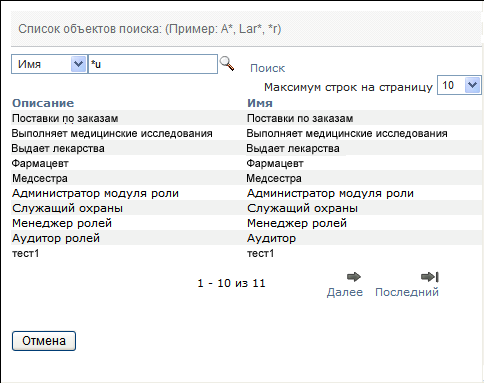
Task: Click the Отмена button
Action: point(44,341)
